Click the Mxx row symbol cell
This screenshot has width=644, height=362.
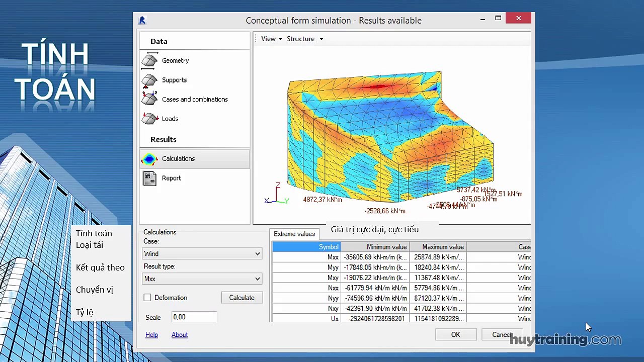[307, 257]
